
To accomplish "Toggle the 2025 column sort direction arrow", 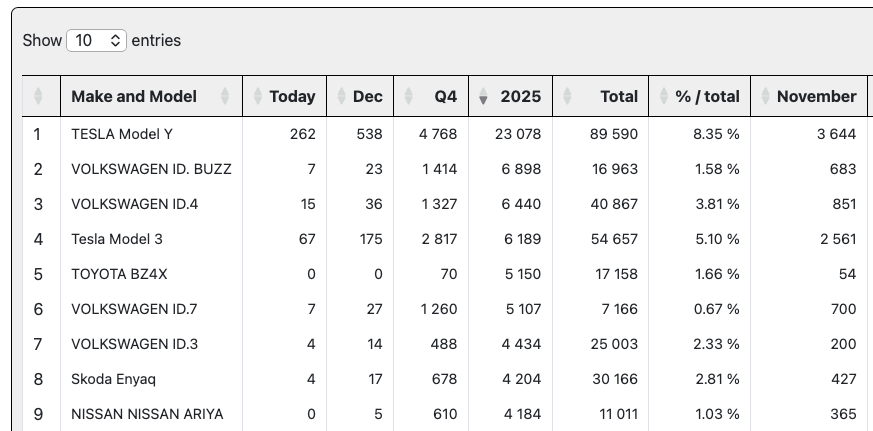I will tap(484, 97).
